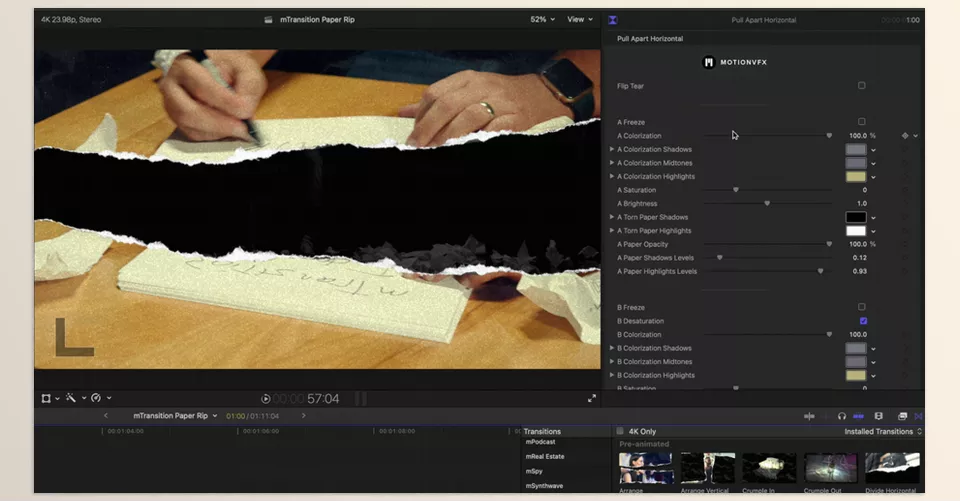This screenshot has width=960, height=501.
Task: Open the effects browser icon
Action: 902,416
